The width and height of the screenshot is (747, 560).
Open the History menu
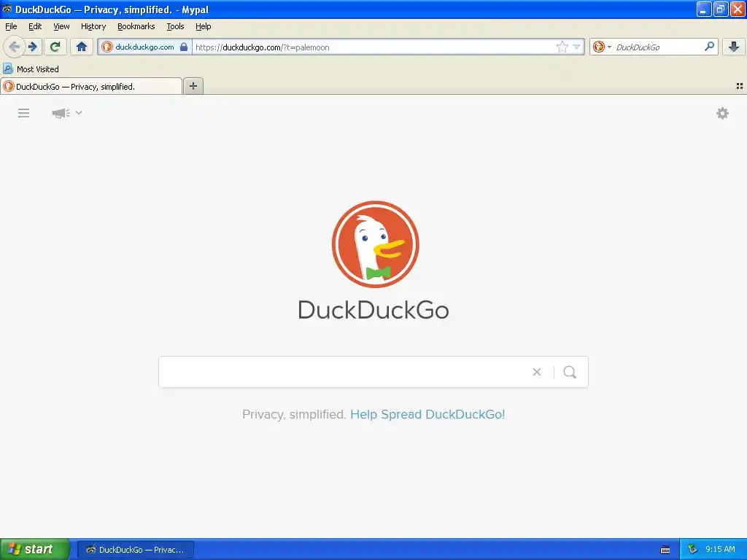(x=93, y=26)
